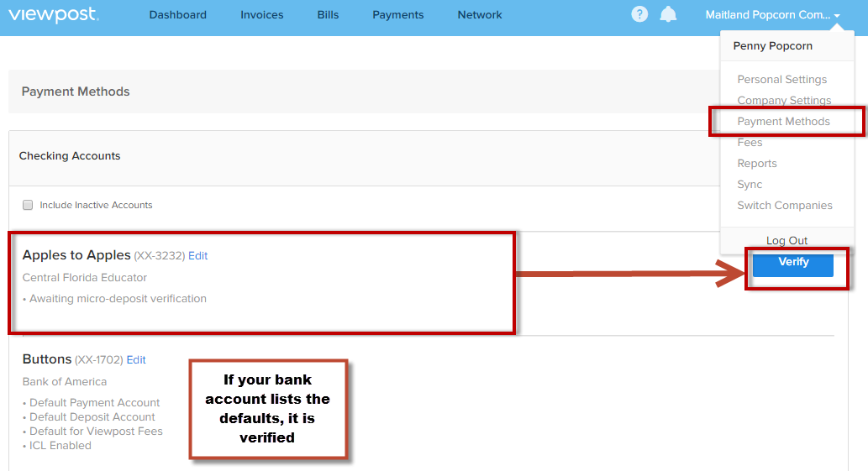
Task: Click the 'Central Florida Educator' bank name
Action: (85, 278)
